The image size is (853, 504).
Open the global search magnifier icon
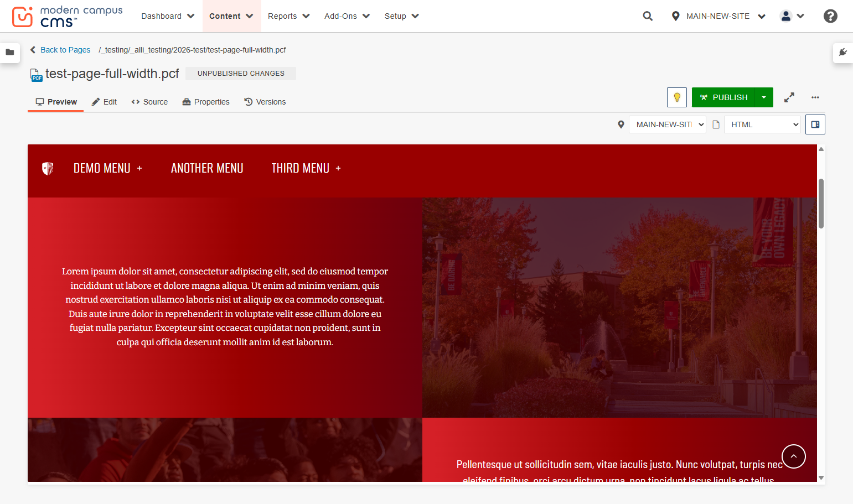coord(648,16)
